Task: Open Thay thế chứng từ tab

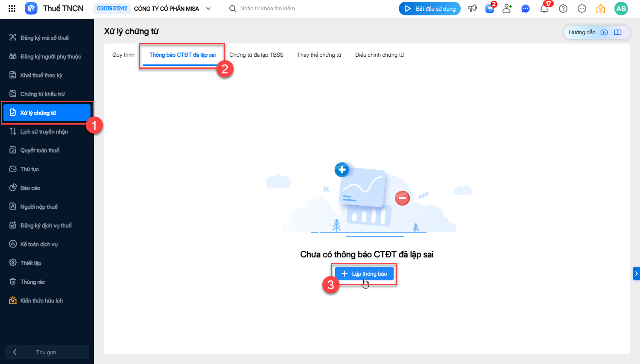Action: [319, 55]
